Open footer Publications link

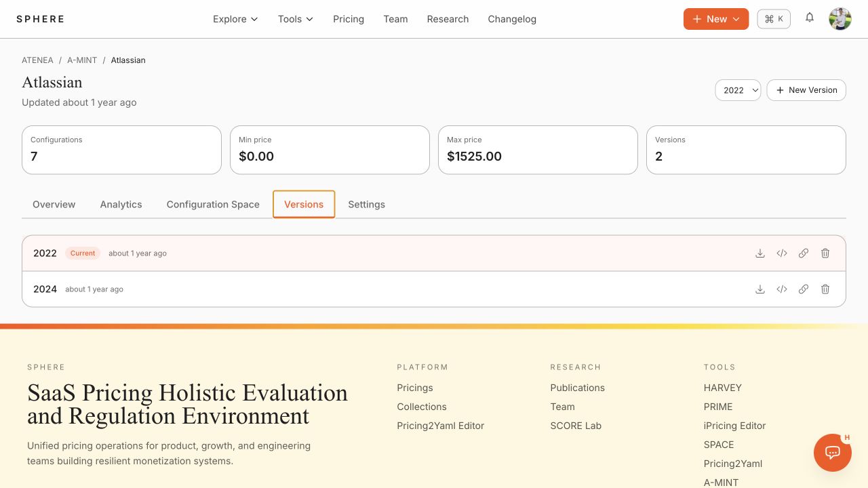(578, 388)
